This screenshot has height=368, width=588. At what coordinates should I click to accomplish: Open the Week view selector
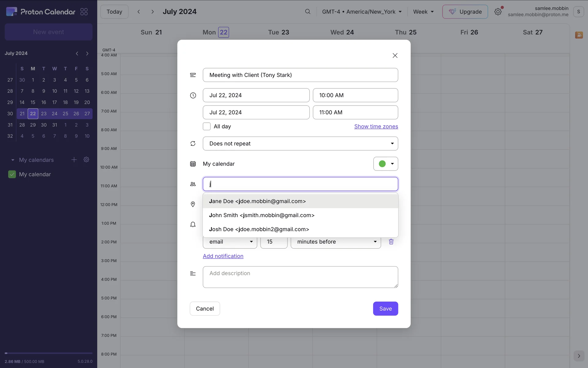[423, 12]
